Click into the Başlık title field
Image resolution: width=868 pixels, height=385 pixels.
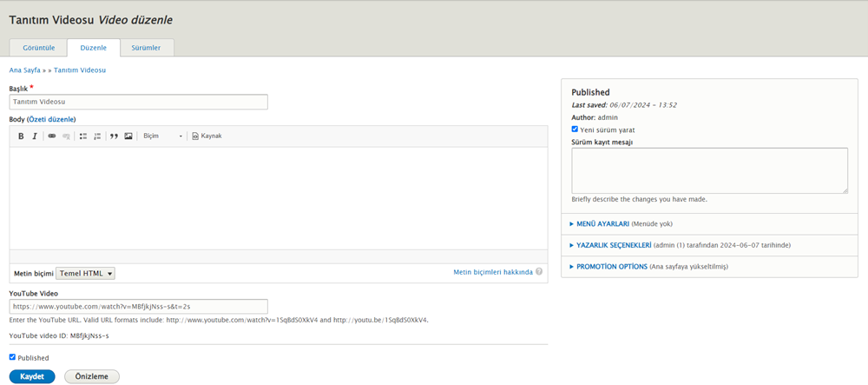coord(138,102)
